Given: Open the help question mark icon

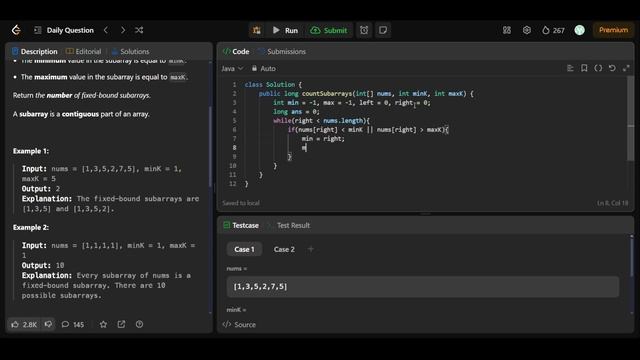Looking at the screenshot, I should pos(139,324).
